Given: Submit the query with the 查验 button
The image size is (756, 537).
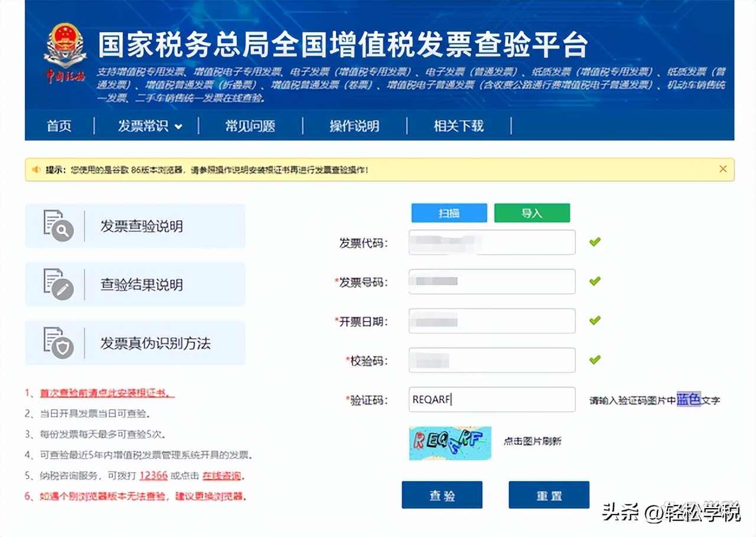Looking at the screenshot, I should [442, 495].
